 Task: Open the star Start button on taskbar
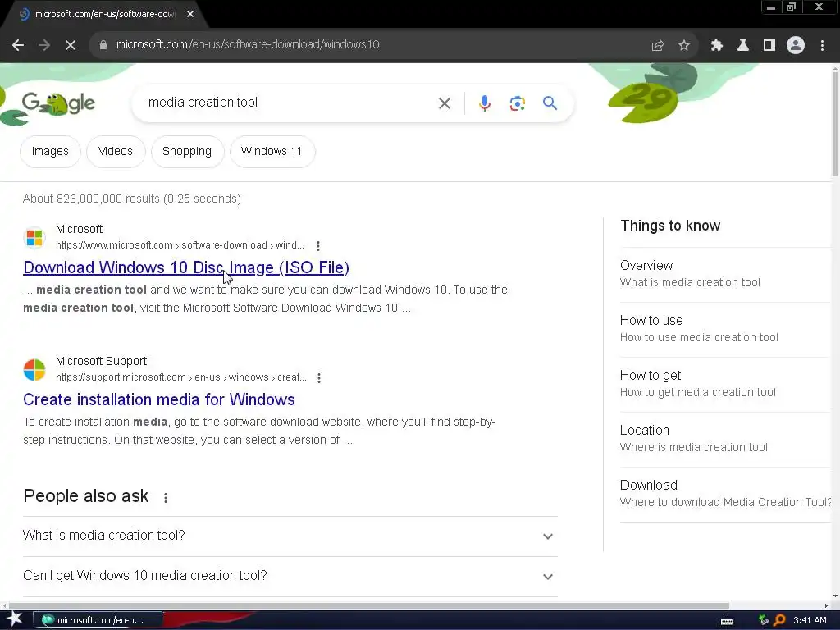[x=14, y=619]
